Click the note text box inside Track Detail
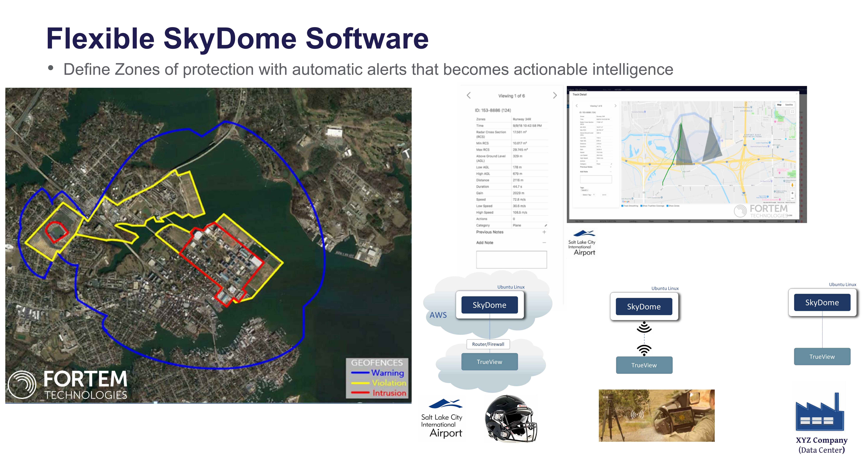868x462 pixels. click(596, 179)
